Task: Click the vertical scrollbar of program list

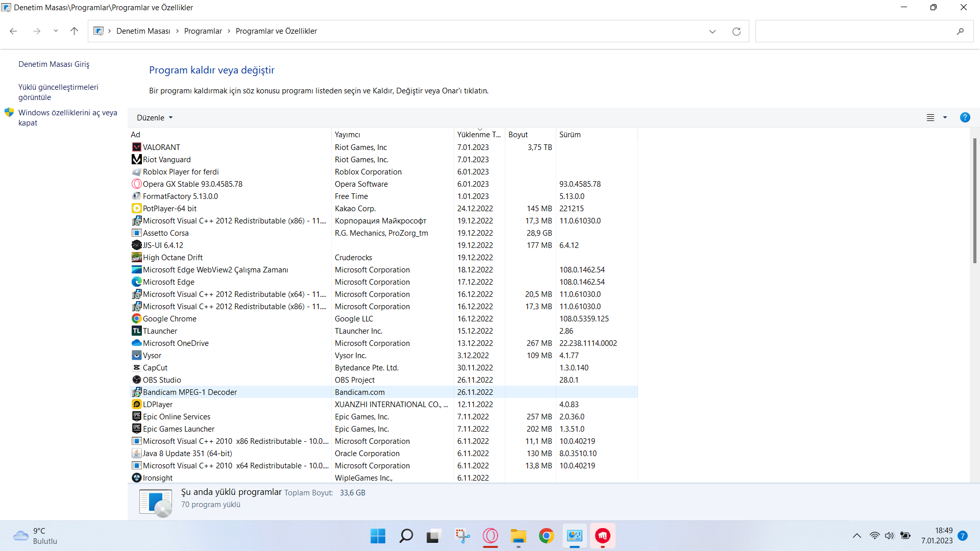Action: (974, 201)
